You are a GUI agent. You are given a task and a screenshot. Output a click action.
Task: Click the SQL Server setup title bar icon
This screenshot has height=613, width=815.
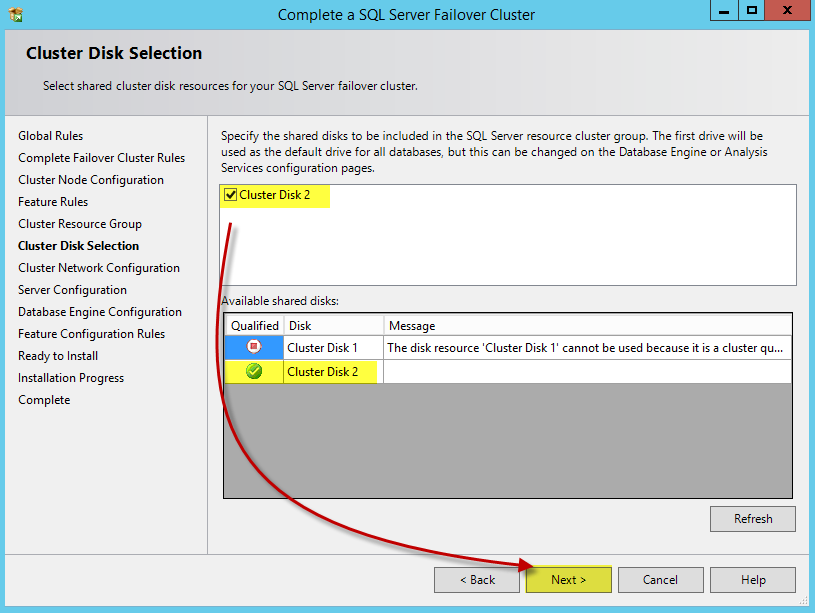pos(16,14)
